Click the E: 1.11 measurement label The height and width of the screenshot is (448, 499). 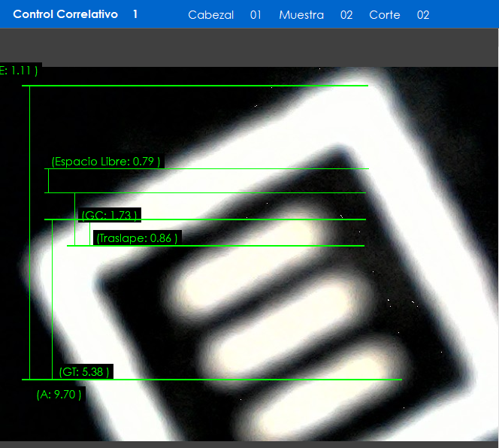point(19,71)
